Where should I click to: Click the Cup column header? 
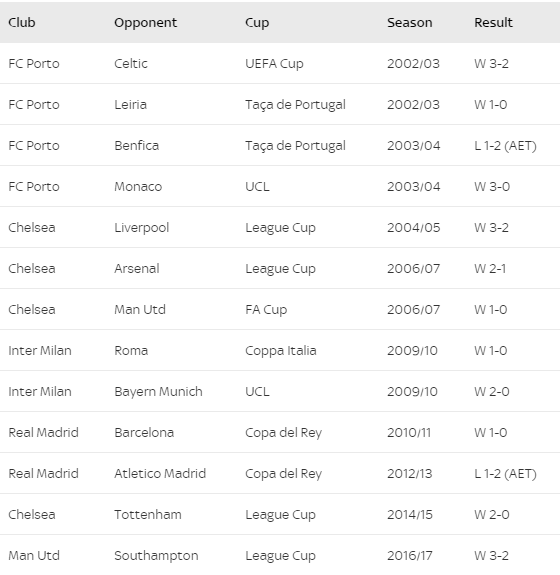[x=257, y=23]
